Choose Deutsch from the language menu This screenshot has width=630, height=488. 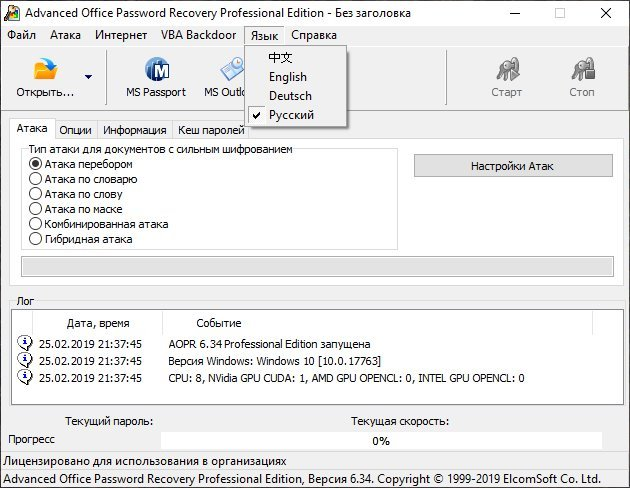tap(290, 96)
